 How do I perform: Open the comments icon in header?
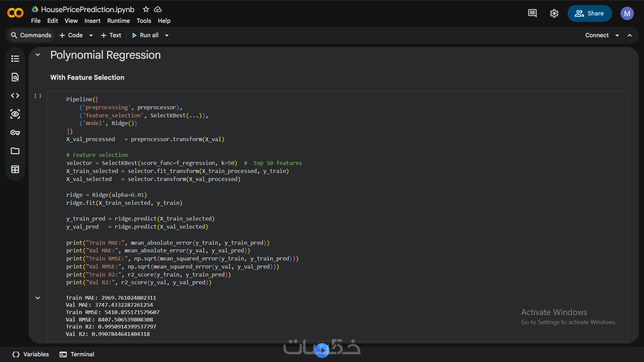coord(532,13)
